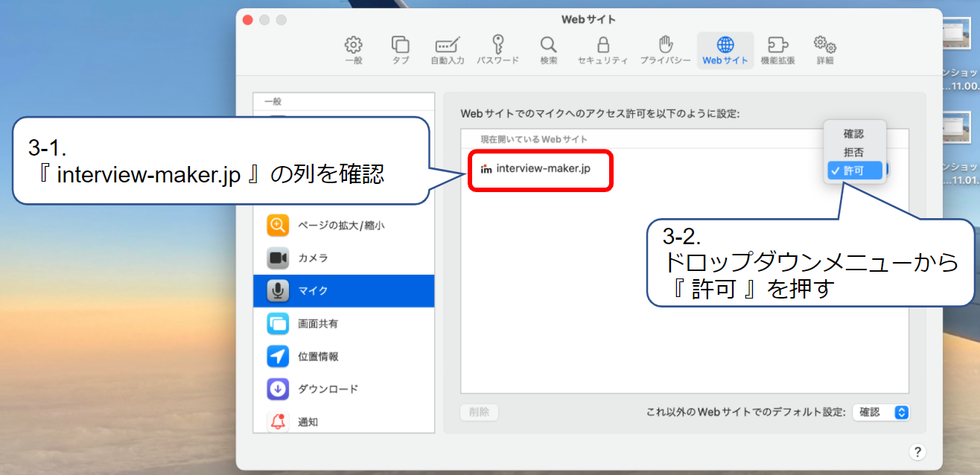Viewport: 980px width, 475px height.
Task: Select カメラ in the sidebar
Action: tap(343, 258)
